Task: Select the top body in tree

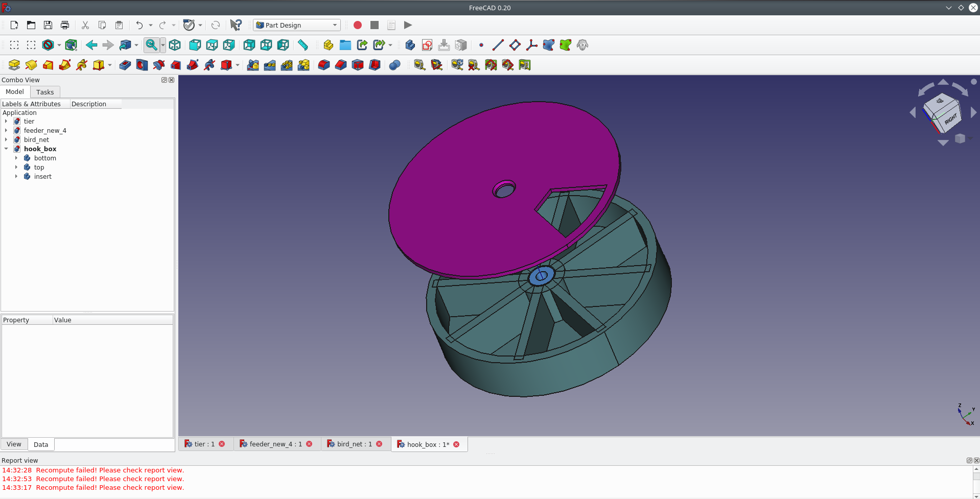Action: (39, 168)
